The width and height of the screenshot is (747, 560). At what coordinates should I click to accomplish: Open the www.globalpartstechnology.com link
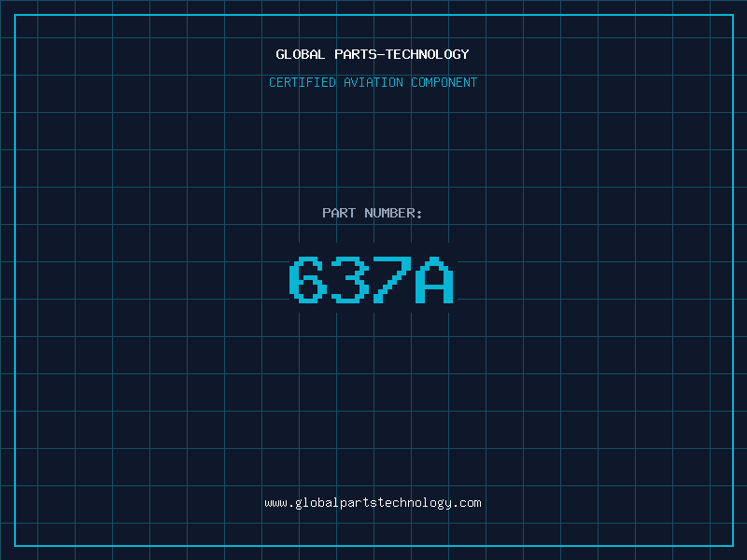point(373,503)
